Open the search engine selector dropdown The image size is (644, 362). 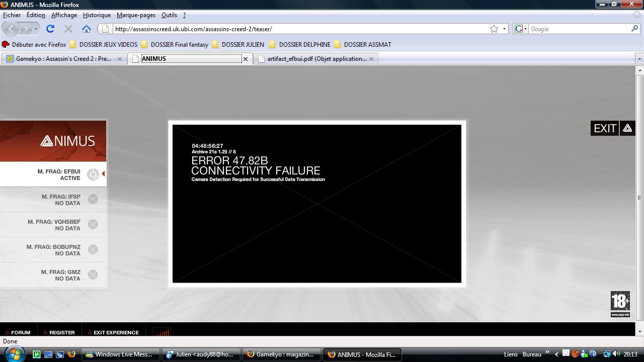click(525, 29)
